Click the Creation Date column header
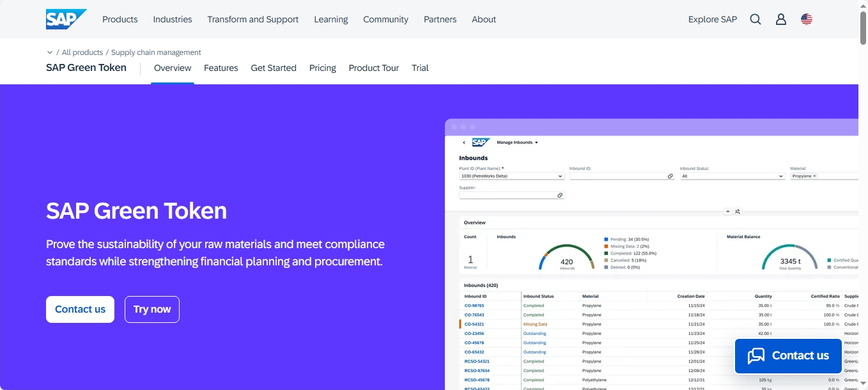 click(691, 296)
